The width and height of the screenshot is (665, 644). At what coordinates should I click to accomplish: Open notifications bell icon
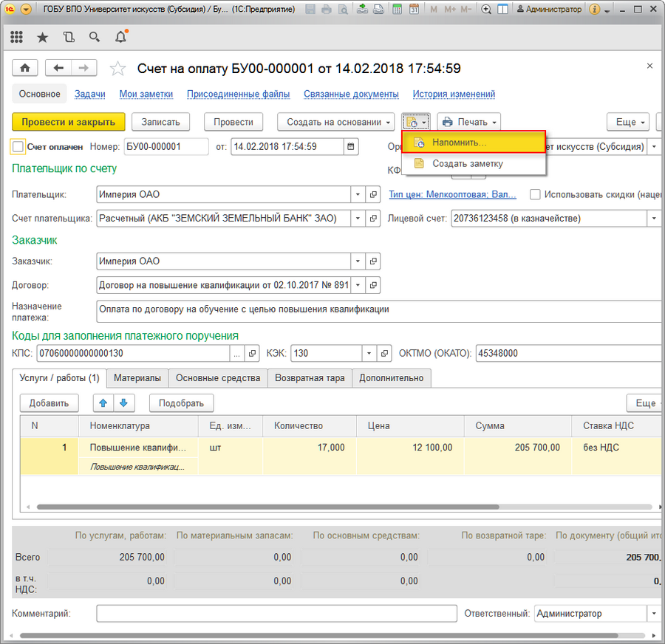tap(121, 37)
